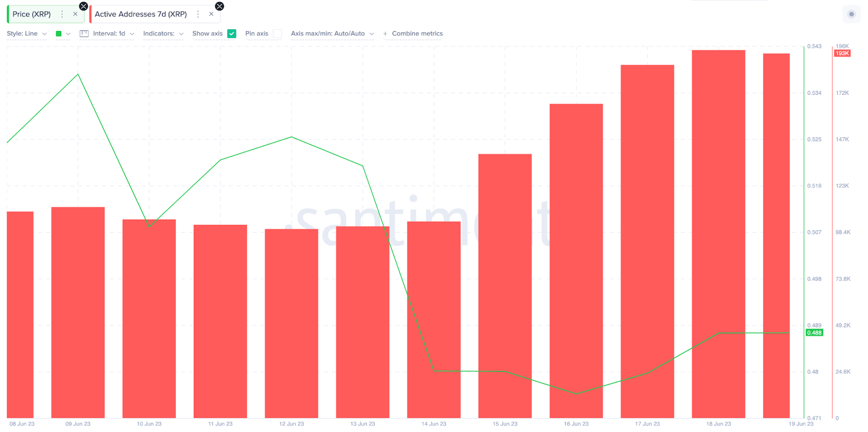Click black circle X above Active Addresses

(x=219, y=6)
